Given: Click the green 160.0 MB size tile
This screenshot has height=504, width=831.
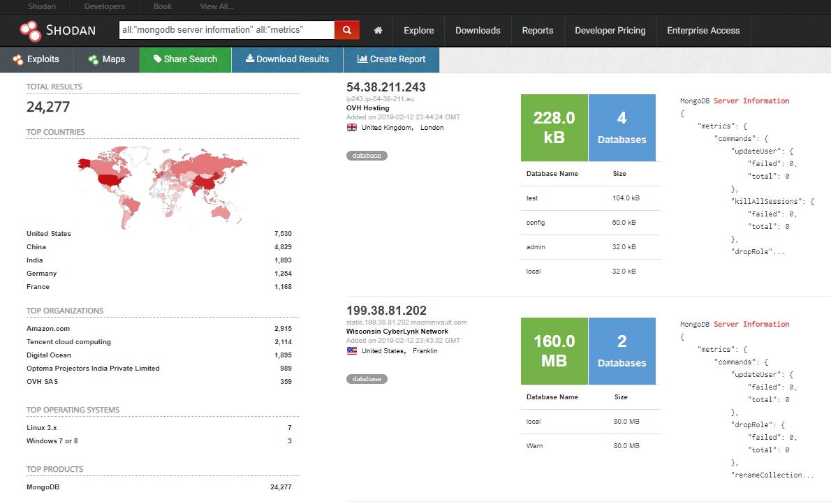Looking at the screenshot, I should pos(554,351).
